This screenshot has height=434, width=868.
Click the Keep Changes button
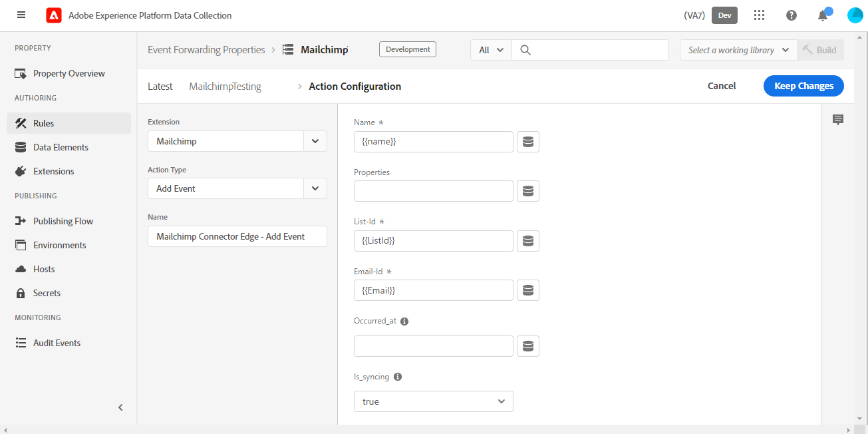(x=803, y=85)
